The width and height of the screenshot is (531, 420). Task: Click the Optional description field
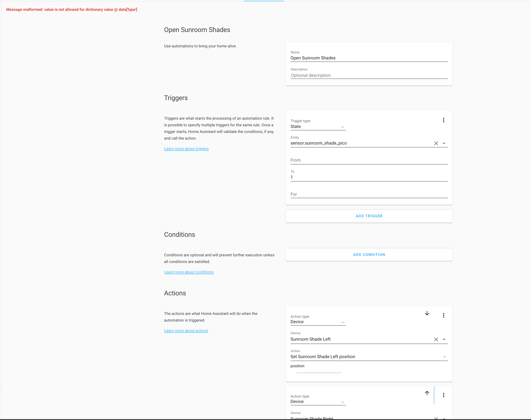pyautogui.click(x=369, y=75)
